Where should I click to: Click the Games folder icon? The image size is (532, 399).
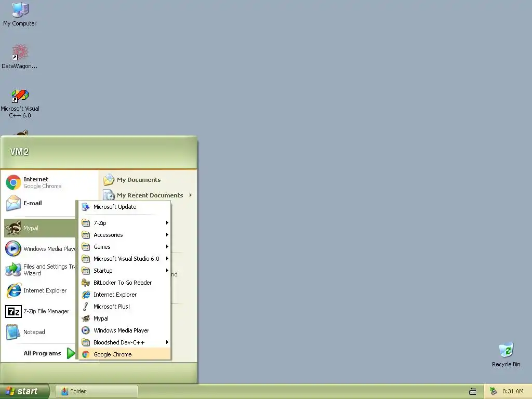click(86, 247)
